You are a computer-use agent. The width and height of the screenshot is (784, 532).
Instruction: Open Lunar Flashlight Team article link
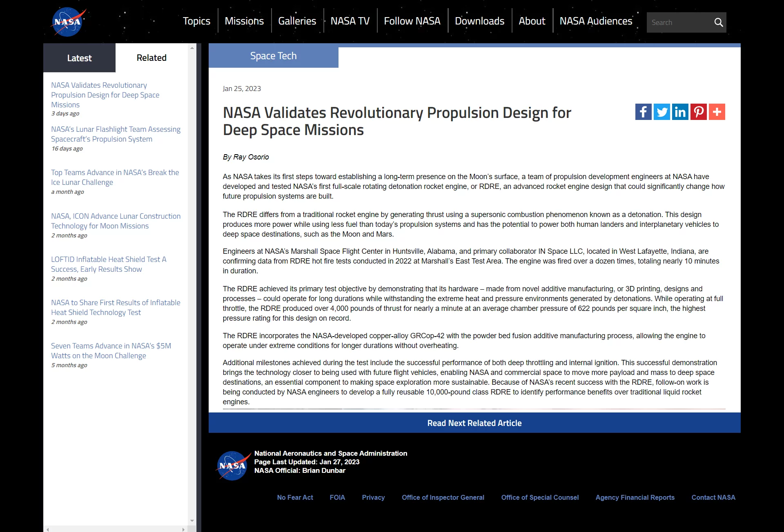[x=116, y=134]
